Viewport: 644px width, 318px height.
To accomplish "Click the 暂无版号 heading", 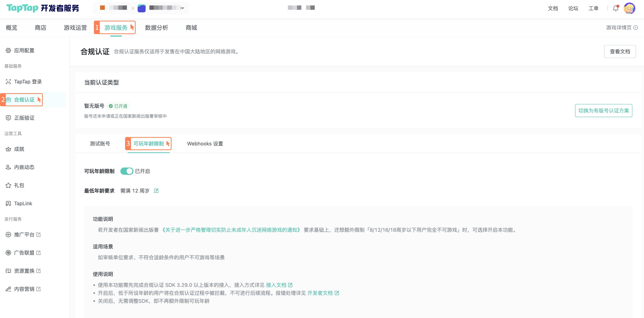I will pos(94,106).
